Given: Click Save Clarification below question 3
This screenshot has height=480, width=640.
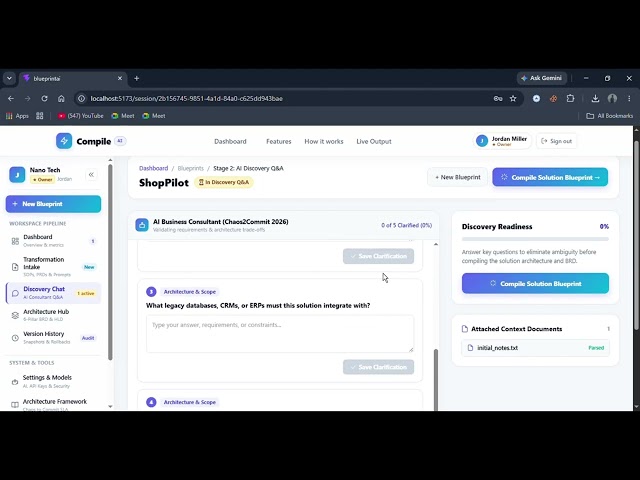Looking at the screenshot, I should click(x=378, y=367).
